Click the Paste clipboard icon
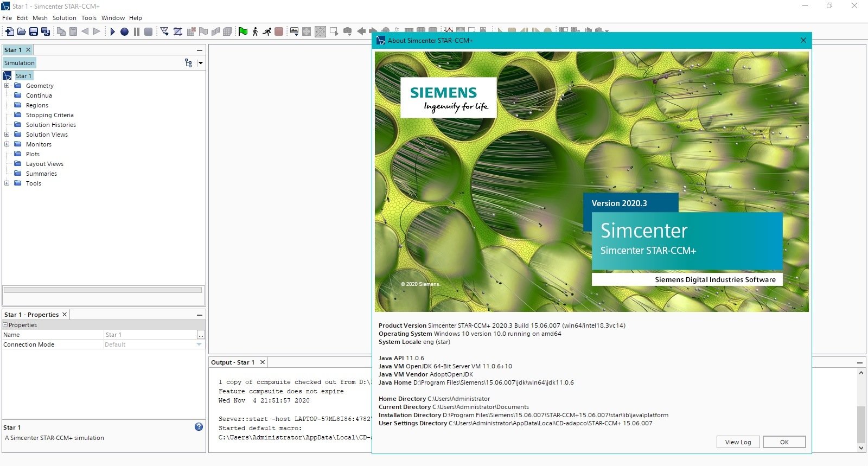This screenshot has height=466, width=868. coord(73,31)
